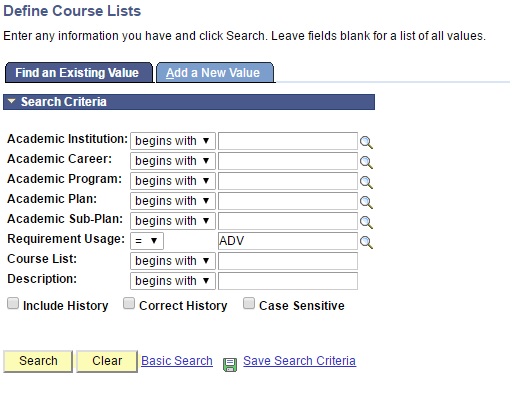Click the yellow Search button
This screenshot has width=512, height=396.
38,361
